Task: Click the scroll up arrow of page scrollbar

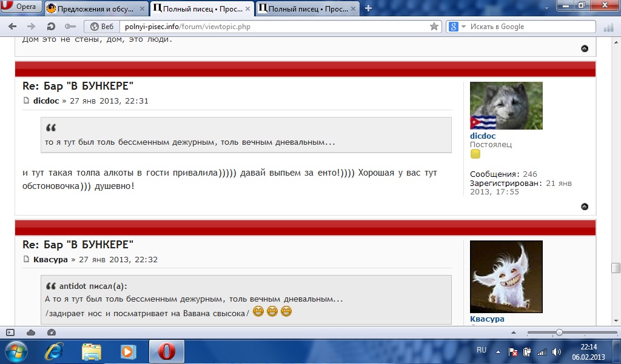Action: point(616,42)
